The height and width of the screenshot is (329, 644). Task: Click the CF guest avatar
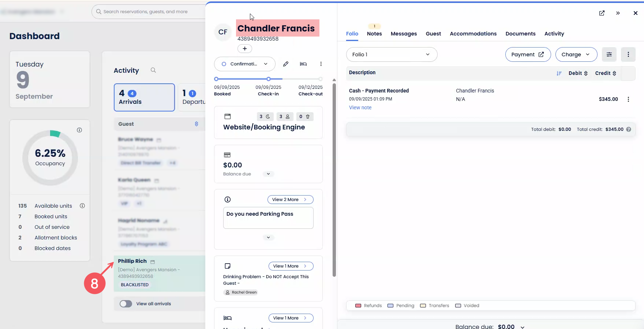pos(223,32)
